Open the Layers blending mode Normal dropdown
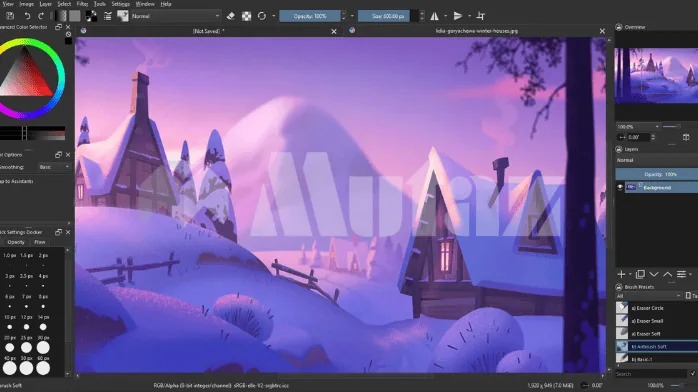Viewport: 698px width, 392px height. [x=657, y=160]
